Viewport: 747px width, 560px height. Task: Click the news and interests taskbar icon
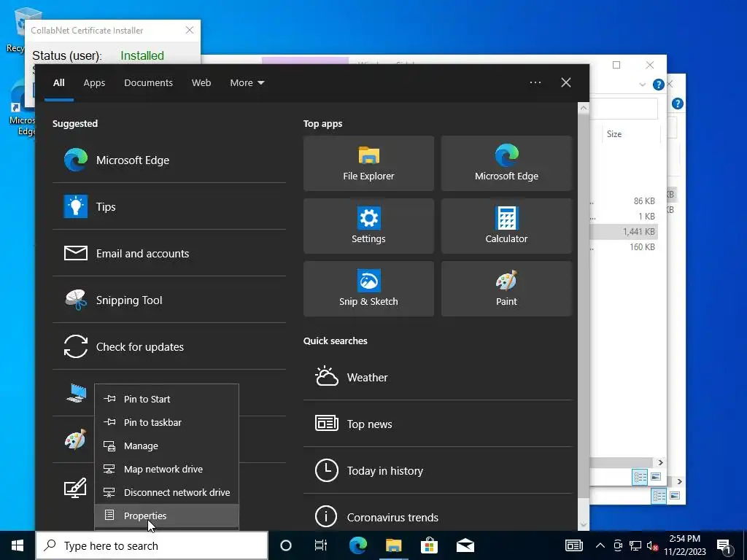pos(573,545)
